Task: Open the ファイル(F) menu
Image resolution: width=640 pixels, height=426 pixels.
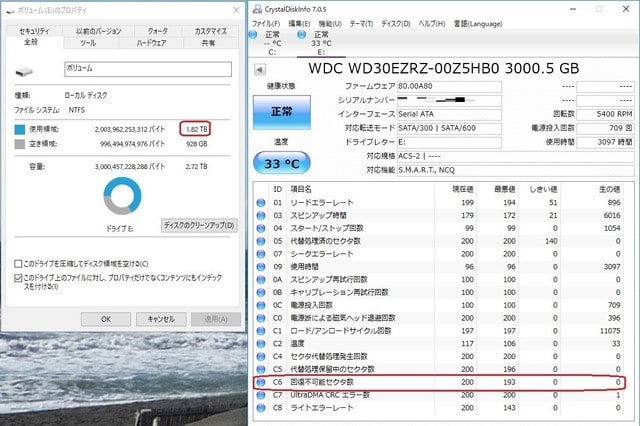Action: click(266, 24)
